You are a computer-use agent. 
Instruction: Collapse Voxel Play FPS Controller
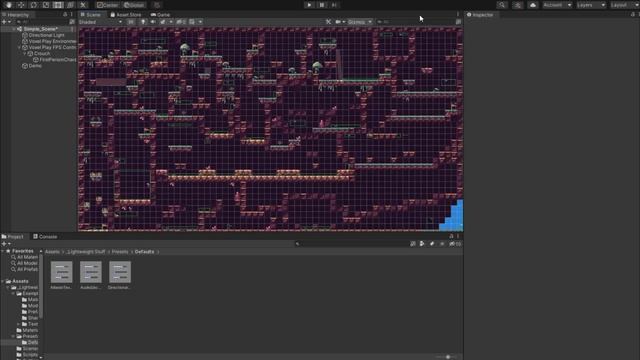tap(19, 47)
